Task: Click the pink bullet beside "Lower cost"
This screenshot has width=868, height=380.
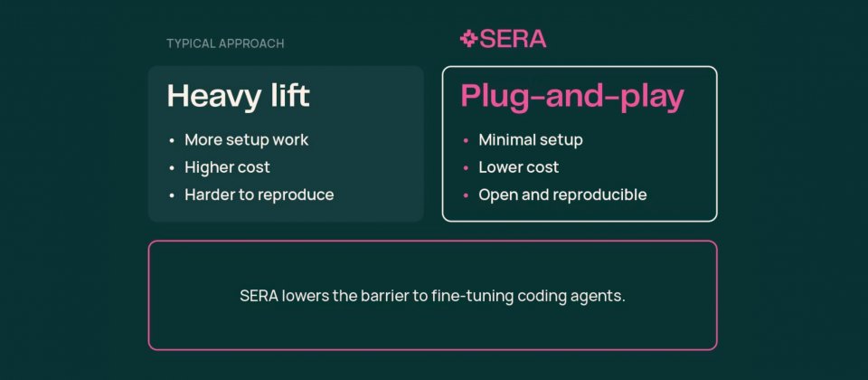Action: pyautogui.click(x=466, y=168)
